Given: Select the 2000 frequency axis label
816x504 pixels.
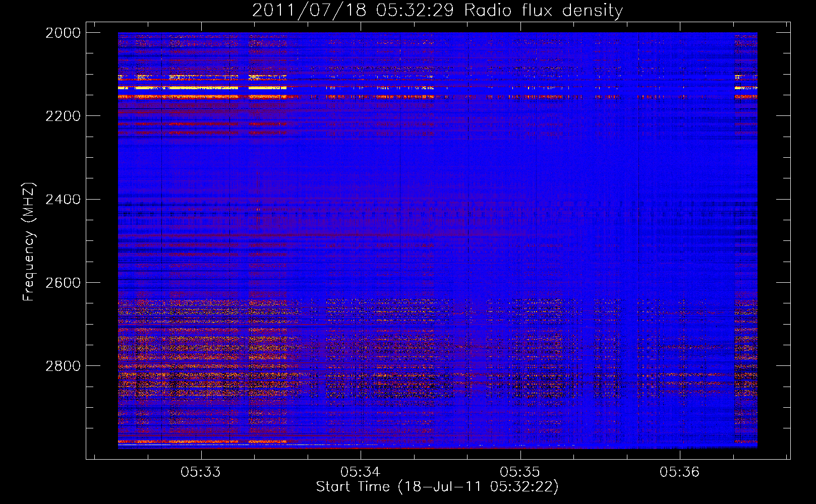Looking at the screenshot, I should point(63,33).
